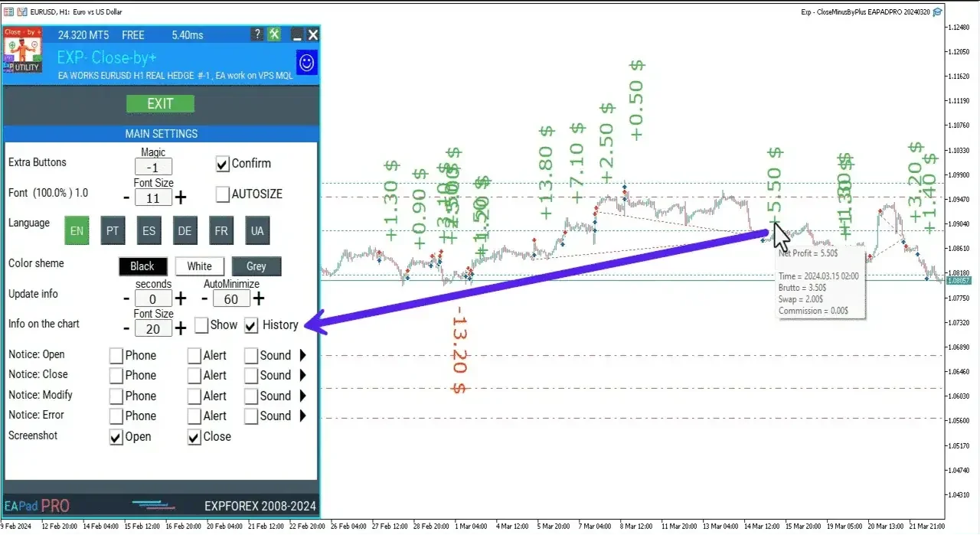Select the White color scheme
The width and height of the screenshot is (980, 551).
tap(199, 266)
